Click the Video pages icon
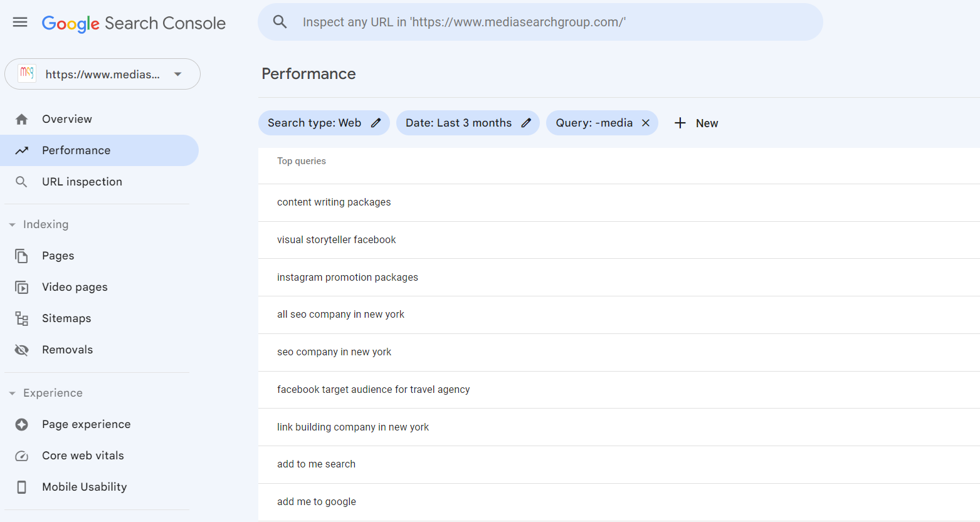The width and height of the screenshot is (980, 522). (x=21, y=287)
